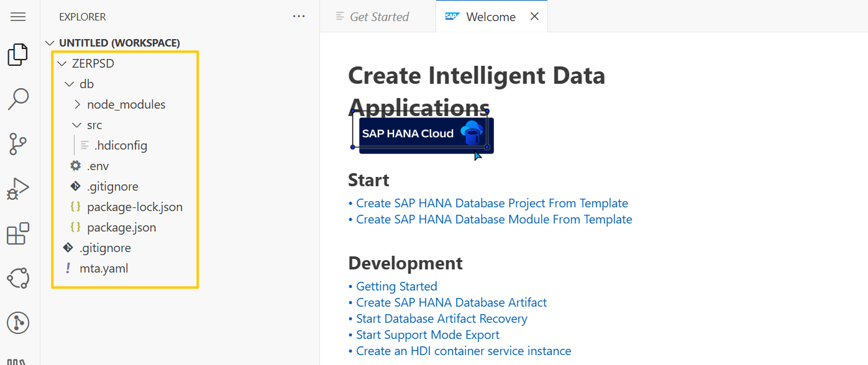Open the hamburger main menu
868x365 pixels.
(18, 17)
